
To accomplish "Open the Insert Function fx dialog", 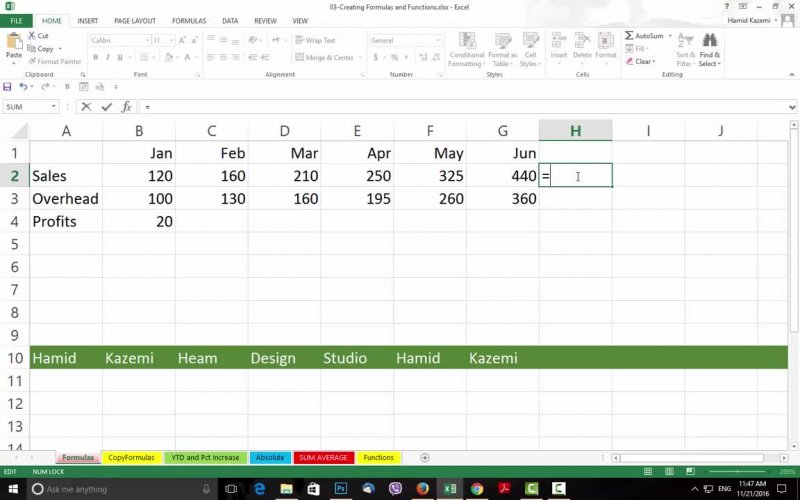I will [126, 107].
